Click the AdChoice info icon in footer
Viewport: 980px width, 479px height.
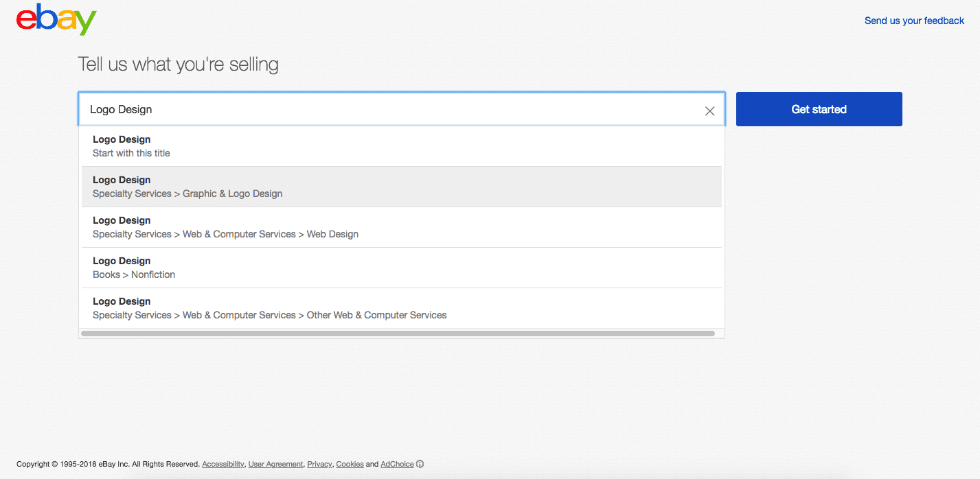click(x=420, y=464)
